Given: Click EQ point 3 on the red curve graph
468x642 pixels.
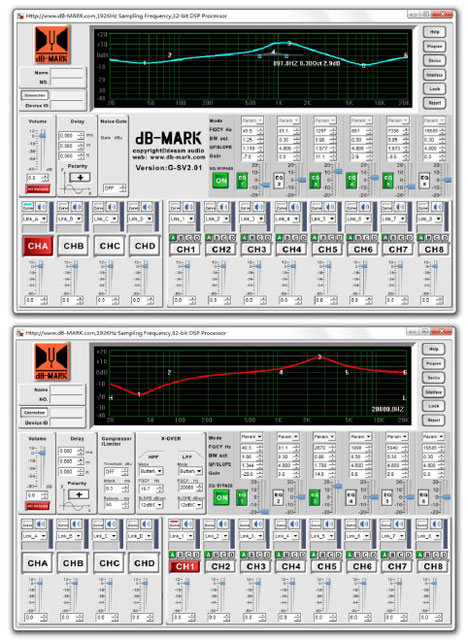Looking at the screenshot, I should (x=320, y=357).
